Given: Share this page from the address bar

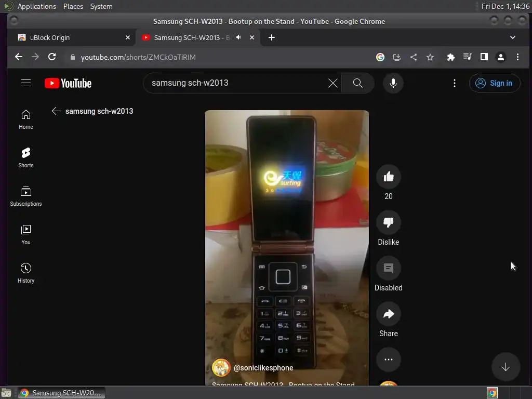Looking at the screenshot, I should pos(413,57).
